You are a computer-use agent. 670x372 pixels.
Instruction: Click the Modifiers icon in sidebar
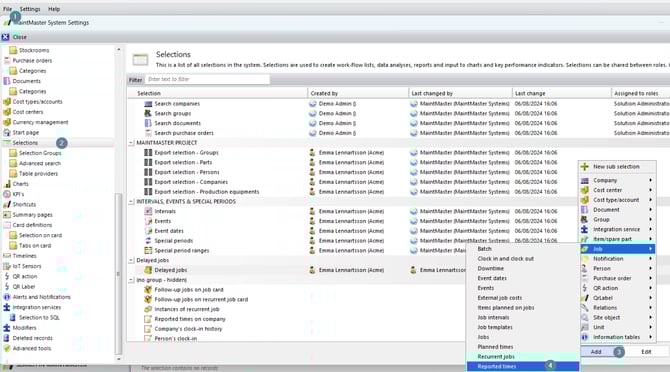pyautogui.click(x=7, y=328)
